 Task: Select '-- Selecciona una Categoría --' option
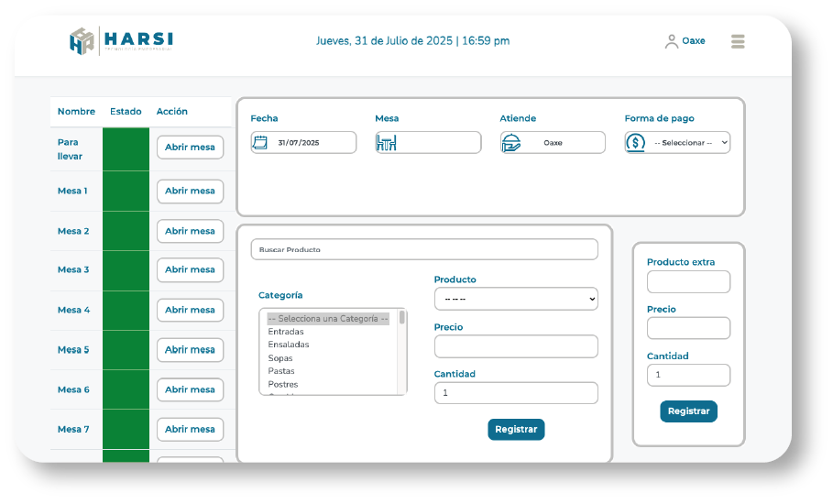tap(328, 319)
